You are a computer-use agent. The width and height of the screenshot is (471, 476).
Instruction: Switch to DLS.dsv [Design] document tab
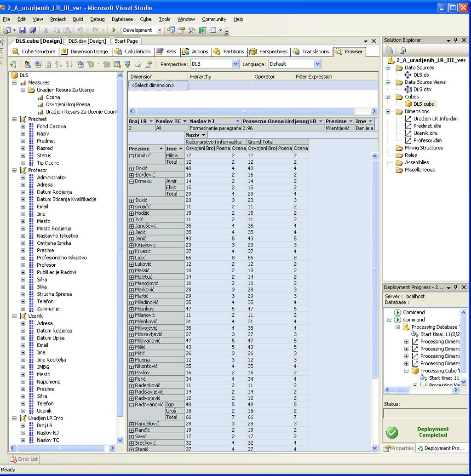tap(87, 41)
